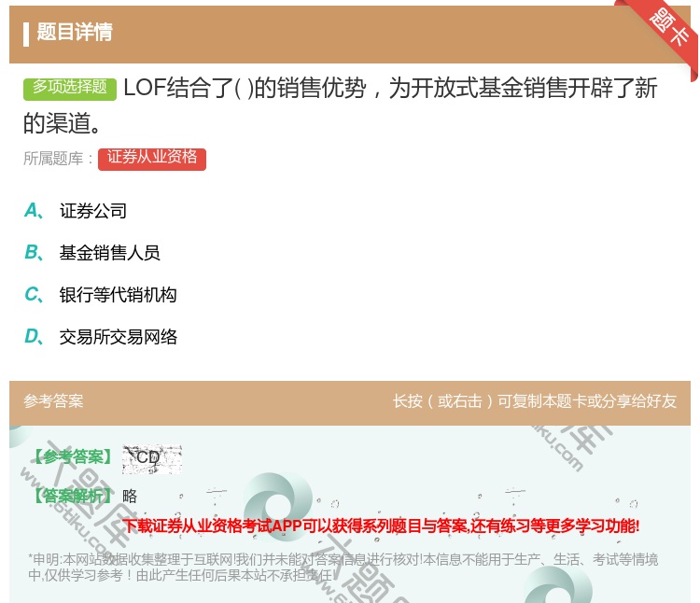Click the red 下载证券从业资格考试APP promo link
700x603 pixels.
pyautogui.click(x=381, y=526)
